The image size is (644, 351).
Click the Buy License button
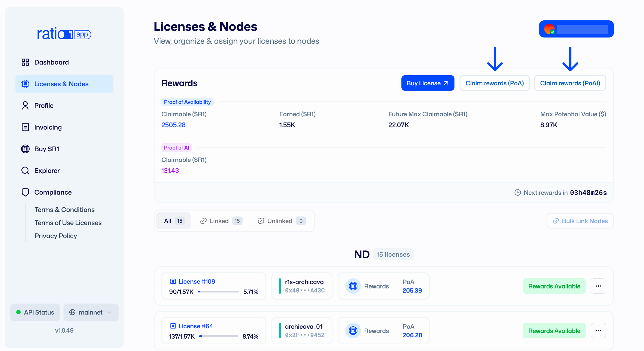point(428,83)
